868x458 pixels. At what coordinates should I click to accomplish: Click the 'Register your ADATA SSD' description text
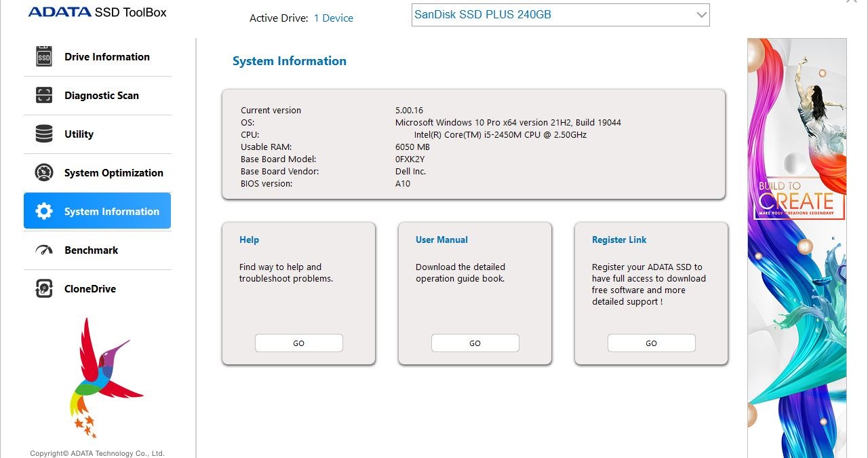tap(649, 284)
